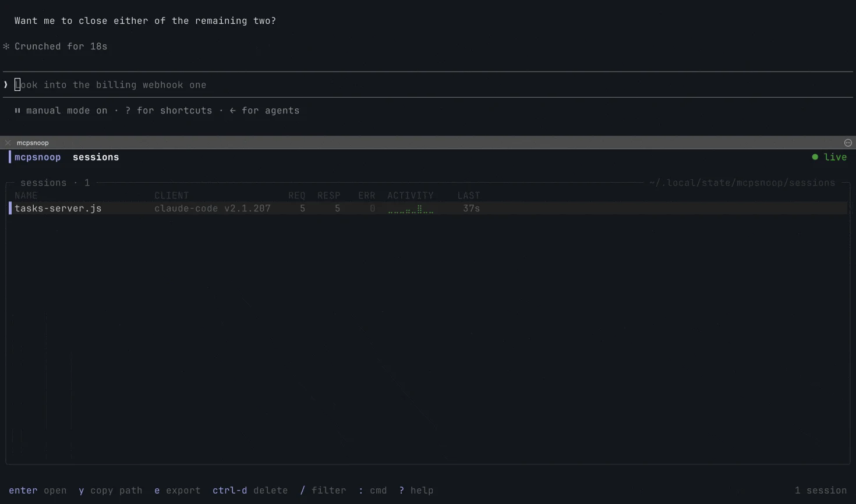The height and width of the screenshot is (504, 856).
Task: Click the CLIENT column header
Action: point(172,196)
